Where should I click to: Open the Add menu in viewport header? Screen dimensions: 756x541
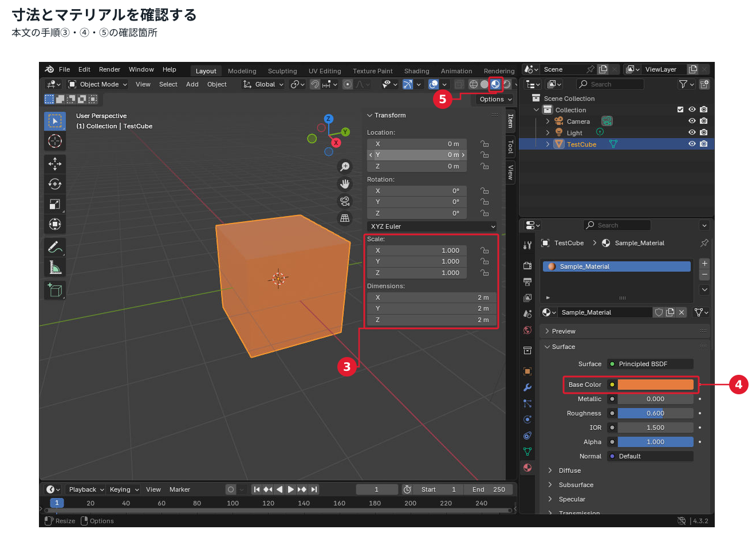(192, 84)
